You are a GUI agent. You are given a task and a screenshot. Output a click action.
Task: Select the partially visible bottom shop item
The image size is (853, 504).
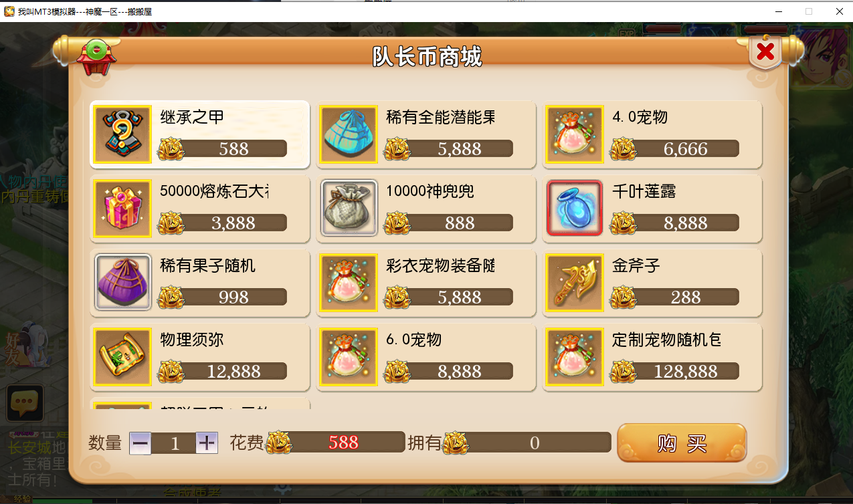(200, 404)
